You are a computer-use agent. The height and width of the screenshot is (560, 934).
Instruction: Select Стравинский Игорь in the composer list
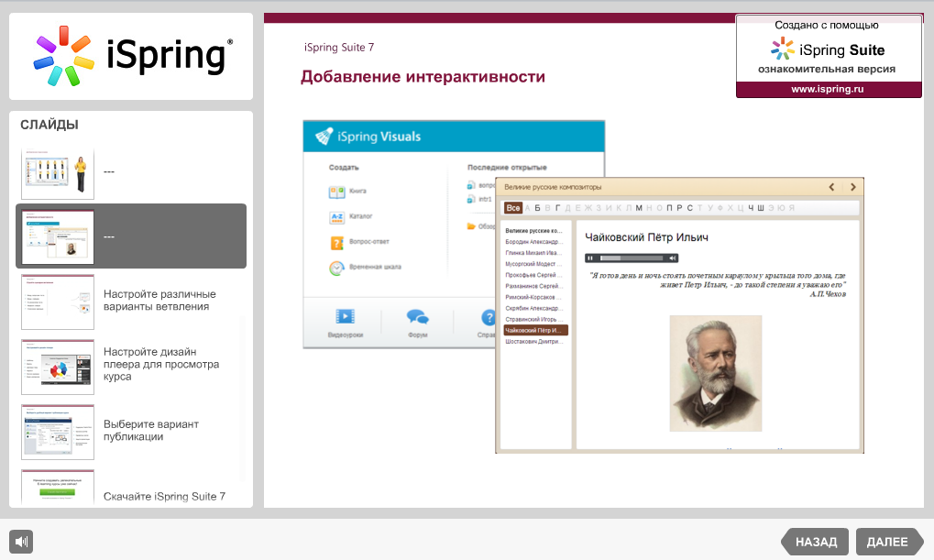tap(534, 319)
